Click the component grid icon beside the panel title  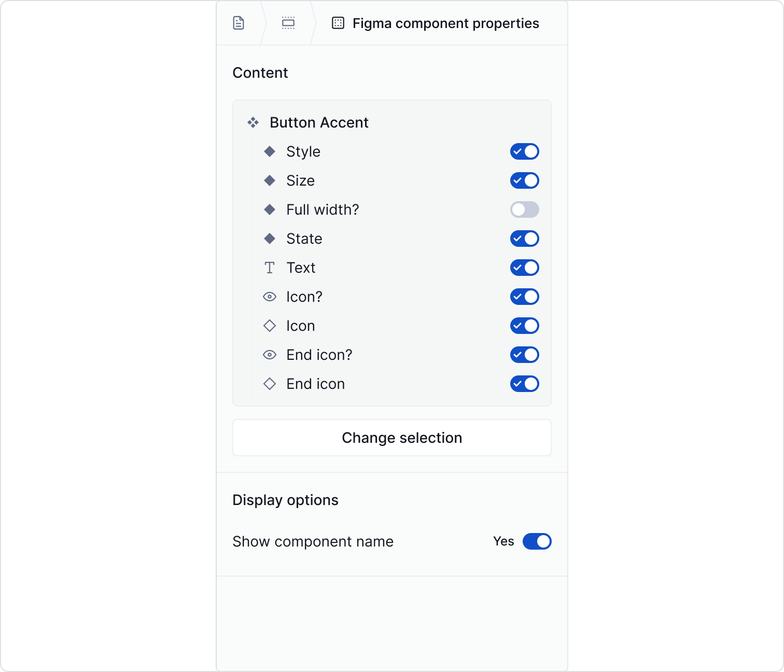(x=338, y=23)
